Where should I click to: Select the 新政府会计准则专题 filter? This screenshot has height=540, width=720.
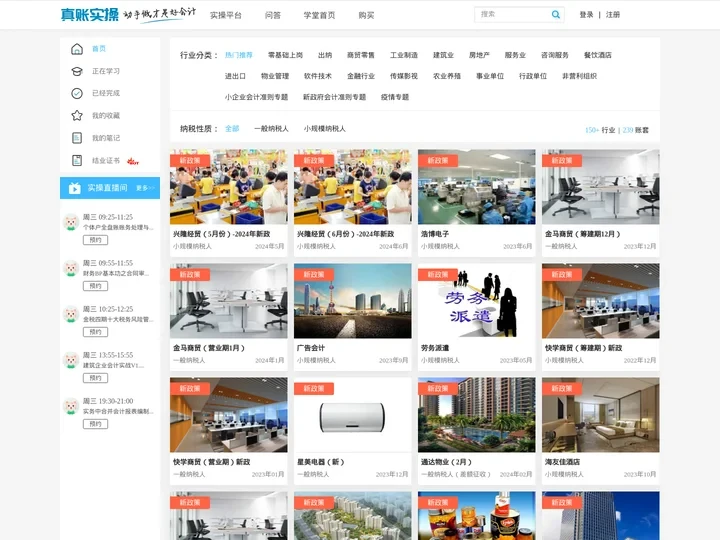(x=334, y=97)
